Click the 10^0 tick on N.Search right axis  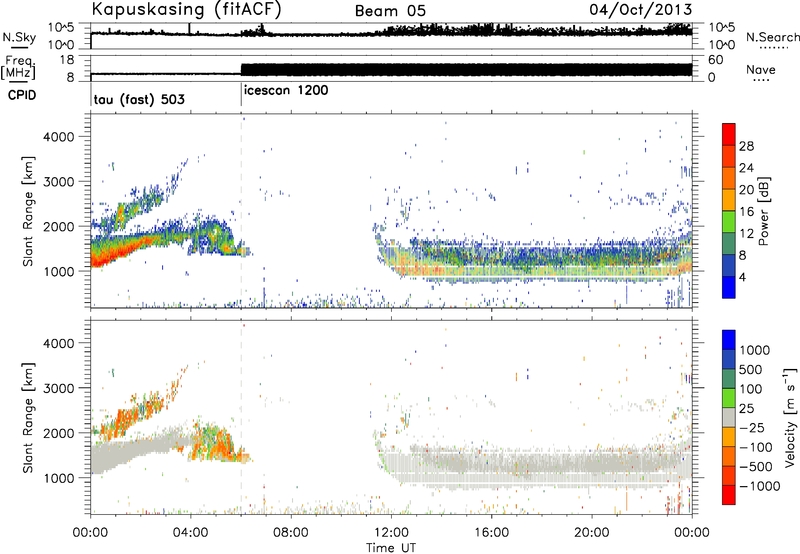point(721,45)
